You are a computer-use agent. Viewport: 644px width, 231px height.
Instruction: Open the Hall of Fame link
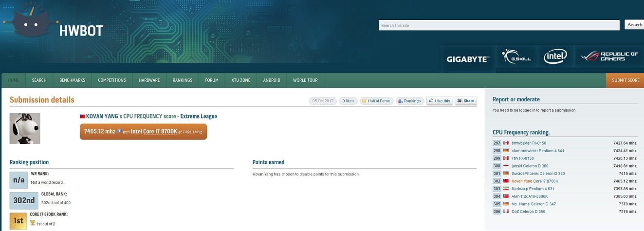click(376, 101)
